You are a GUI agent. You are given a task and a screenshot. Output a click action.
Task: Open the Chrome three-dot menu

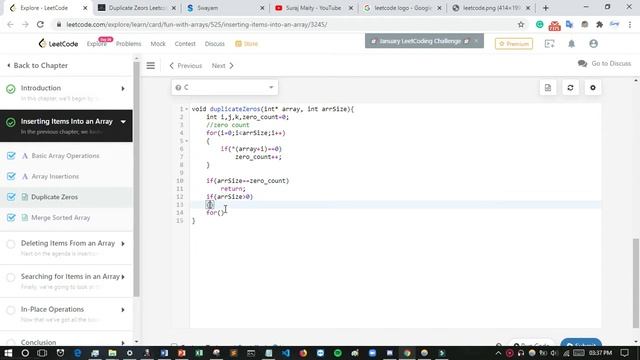630,24
